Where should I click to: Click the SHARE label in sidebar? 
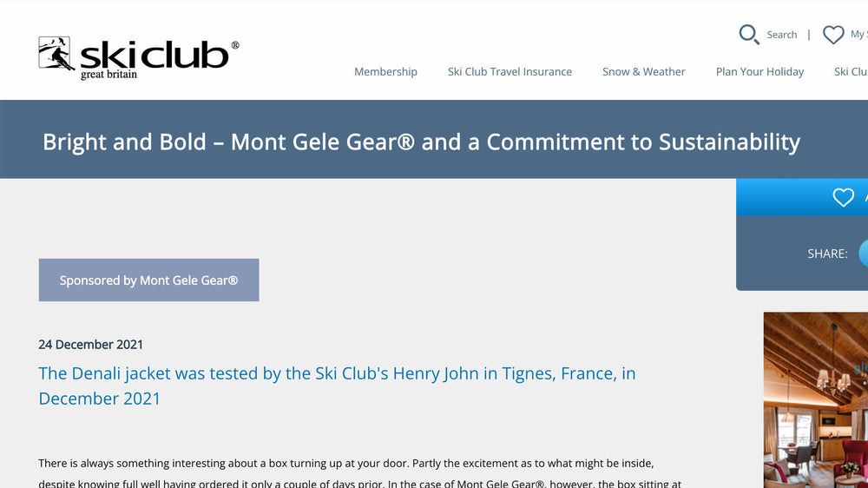(x=827, y=254)
